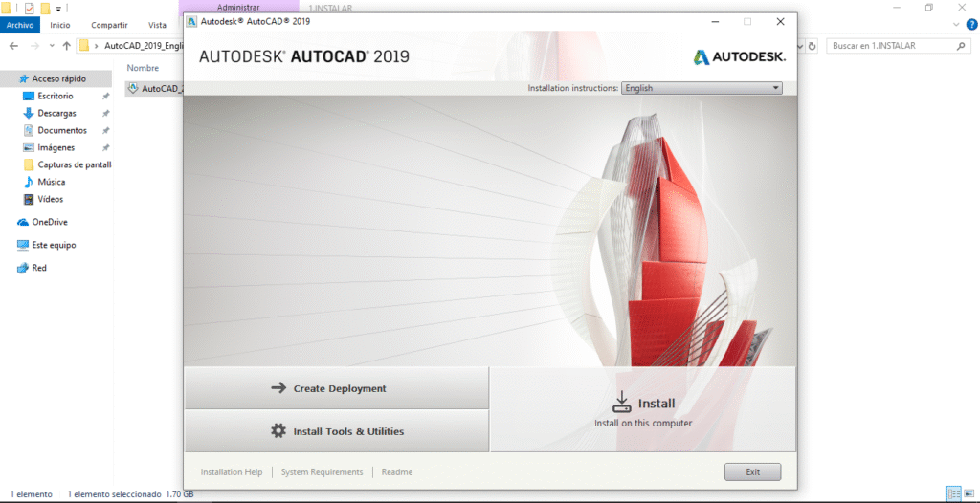Image resolution: width=980 pixels, height=503 pixels.
Task: Open the Readme link
Action: click(397, 471)
